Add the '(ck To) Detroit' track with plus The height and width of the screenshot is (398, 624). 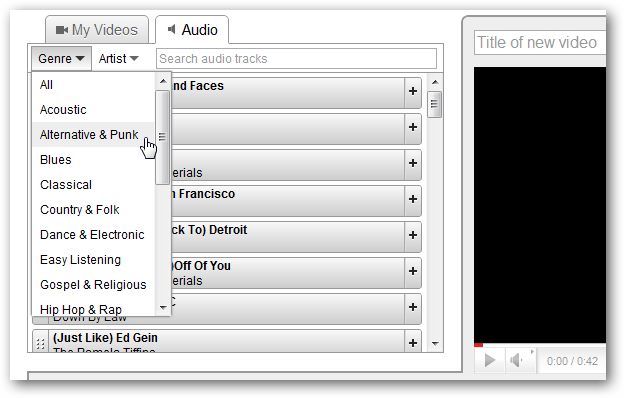pos(413,235)
